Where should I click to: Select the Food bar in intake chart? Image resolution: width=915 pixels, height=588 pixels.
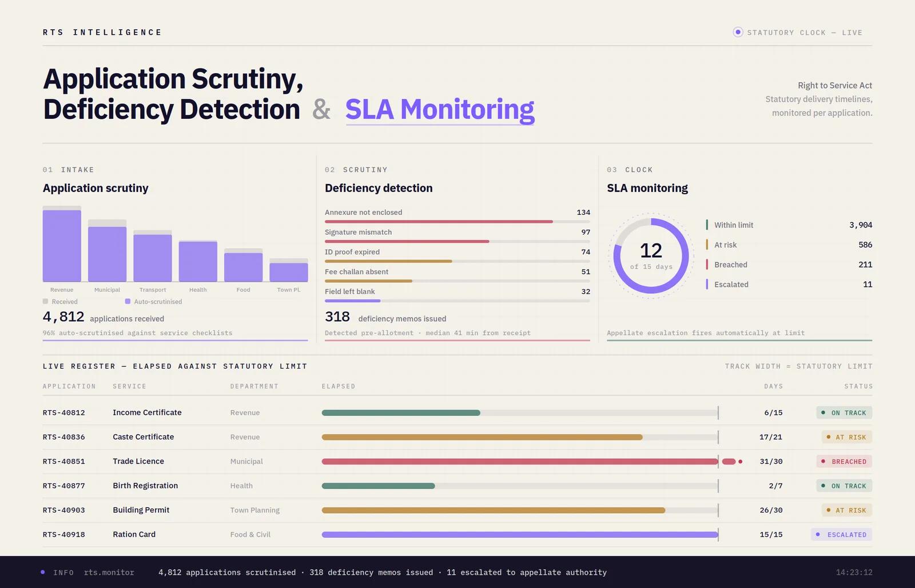243,265
